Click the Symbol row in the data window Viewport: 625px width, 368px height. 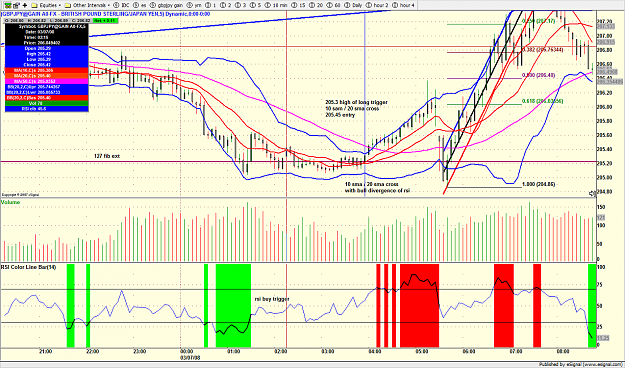click(46, 26)
